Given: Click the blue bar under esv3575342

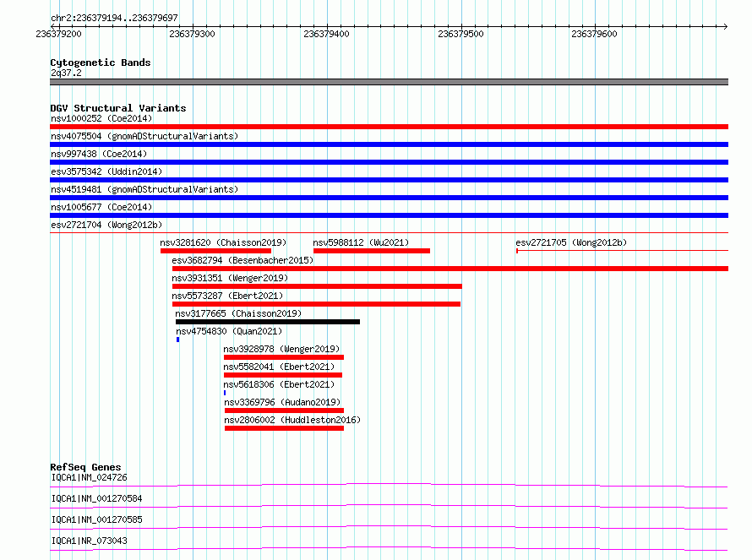Looking at the screenshot, I should 389,180.
